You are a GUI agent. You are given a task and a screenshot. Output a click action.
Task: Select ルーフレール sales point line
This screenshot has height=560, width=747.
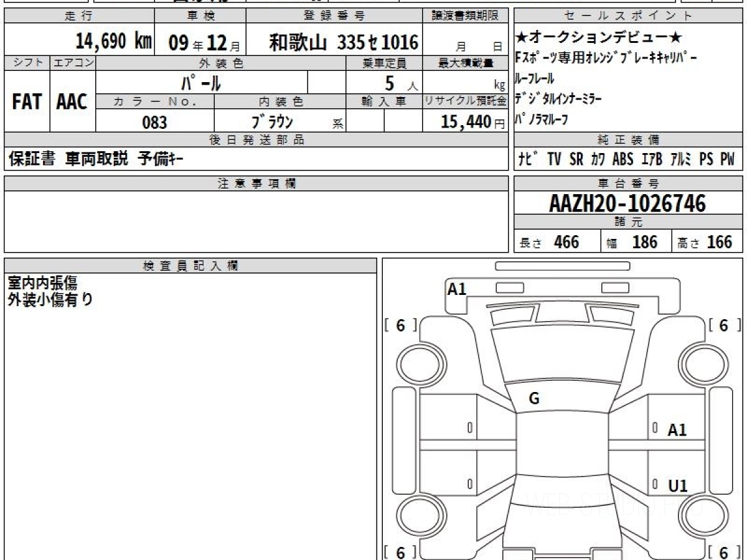535,78
